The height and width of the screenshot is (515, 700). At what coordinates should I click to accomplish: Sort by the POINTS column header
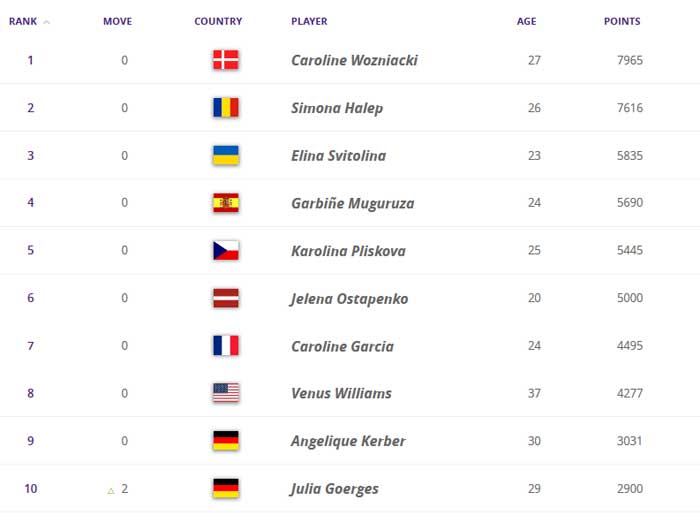coord(622,22)
